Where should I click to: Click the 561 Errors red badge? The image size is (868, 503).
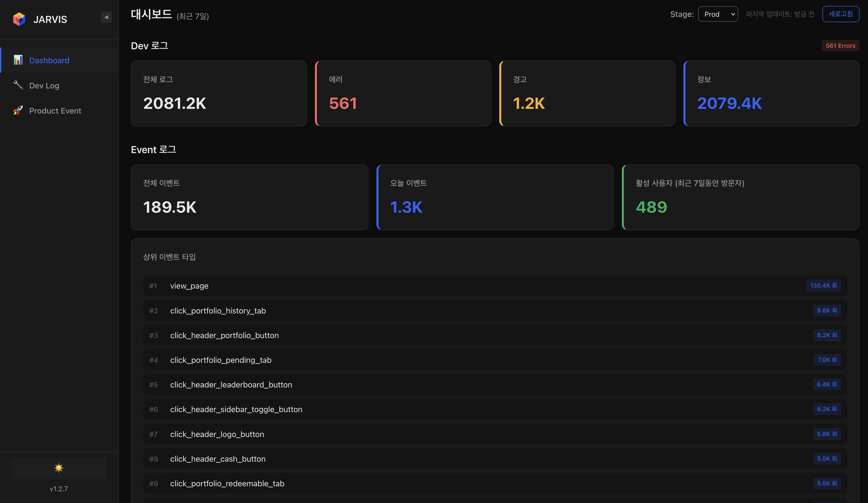point(840,45)
